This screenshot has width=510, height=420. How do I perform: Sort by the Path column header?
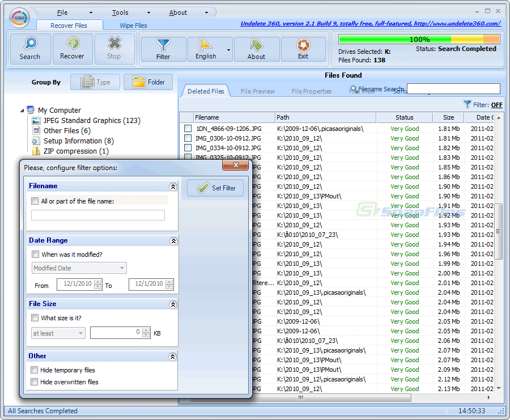point(325,117)
